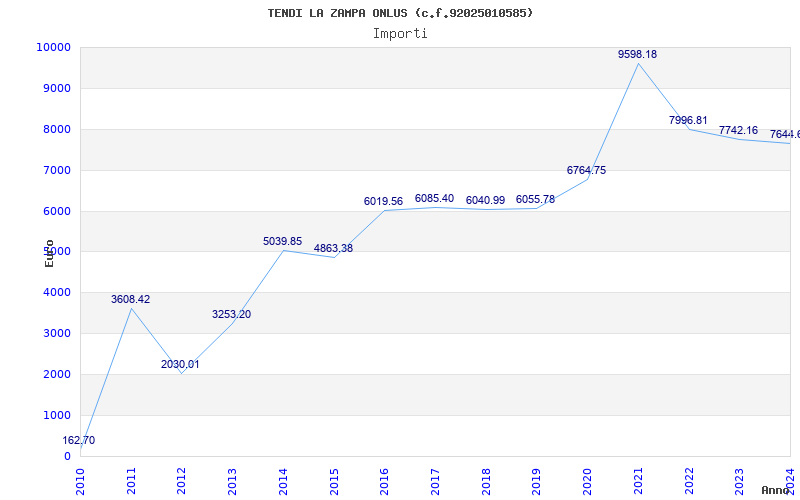Click the peak value 9598.18
Viewport: 800px width, 500px height.
coord(637,54)
